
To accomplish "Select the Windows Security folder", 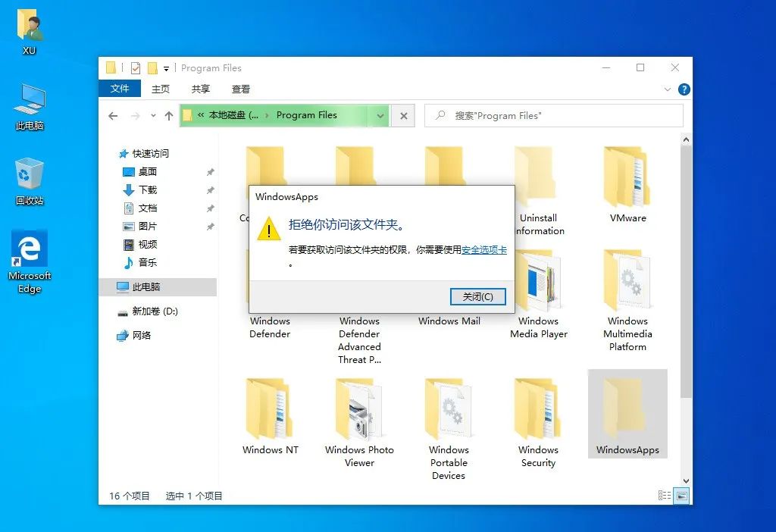I will 539,423.
